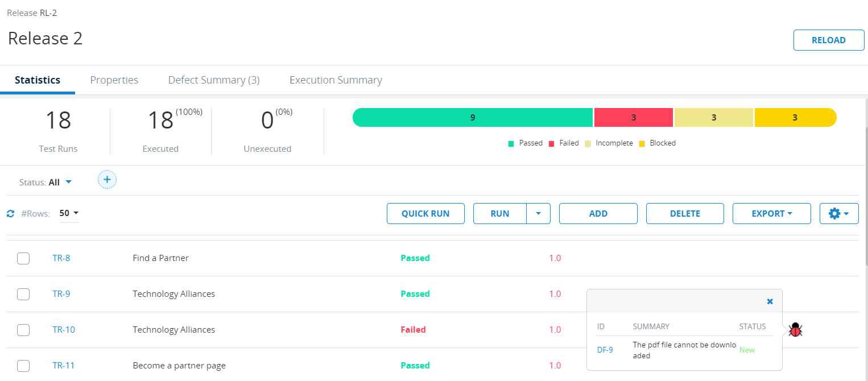Toggle the TR-11 row checkbox
The width and height of the screenshot is (868, 381).
pyautogui.click(x=23, y=366)
